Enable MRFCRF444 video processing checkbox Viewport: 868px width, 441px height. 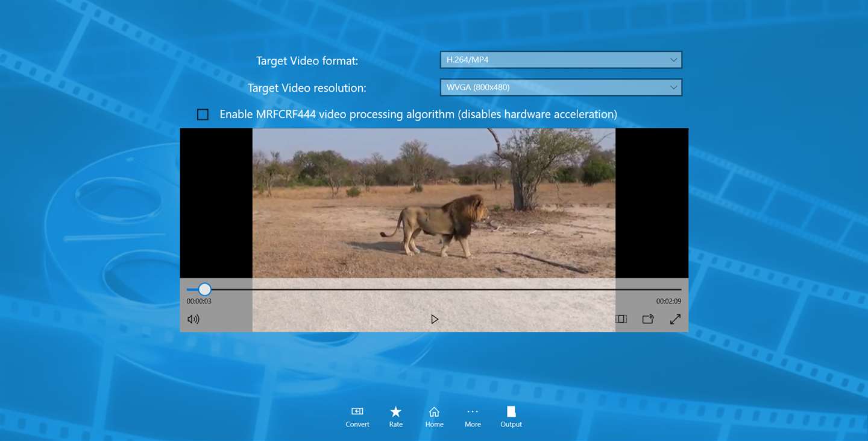203,115
